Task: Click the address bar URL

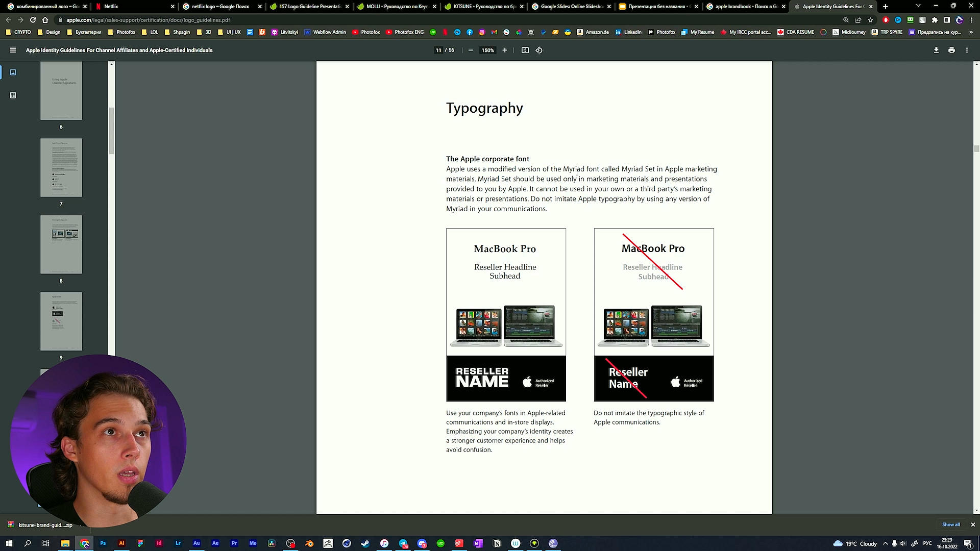Action: coord(148,20)
